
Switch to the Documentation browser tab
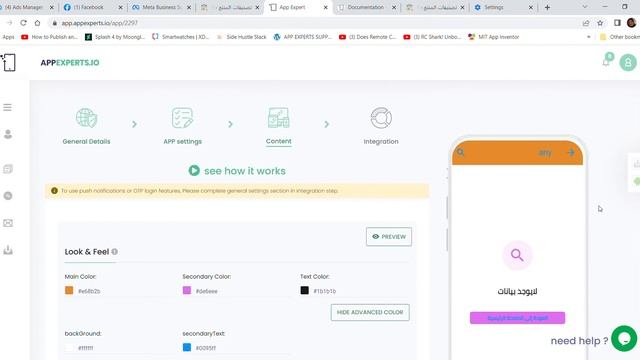(366, 7)
